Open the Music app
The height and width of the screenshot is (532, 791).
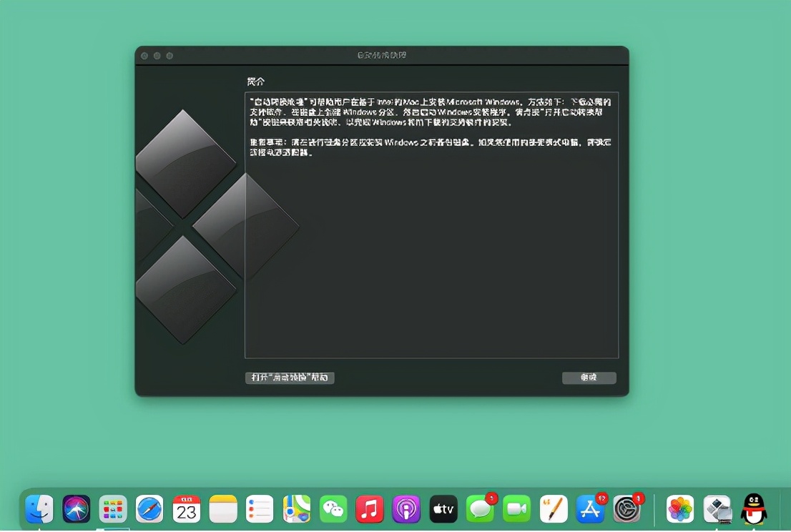[369, 508]
